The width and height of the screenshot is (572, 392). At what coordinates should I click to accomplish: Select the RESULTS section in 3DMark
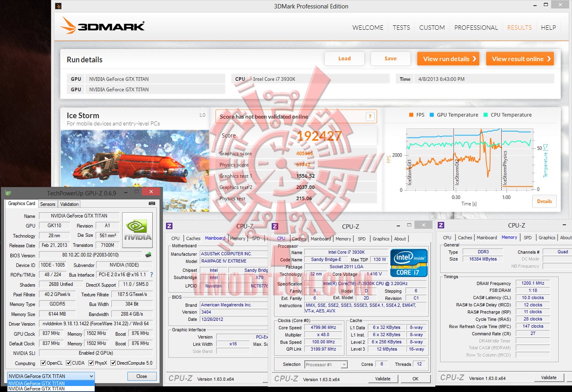point(519,28)
